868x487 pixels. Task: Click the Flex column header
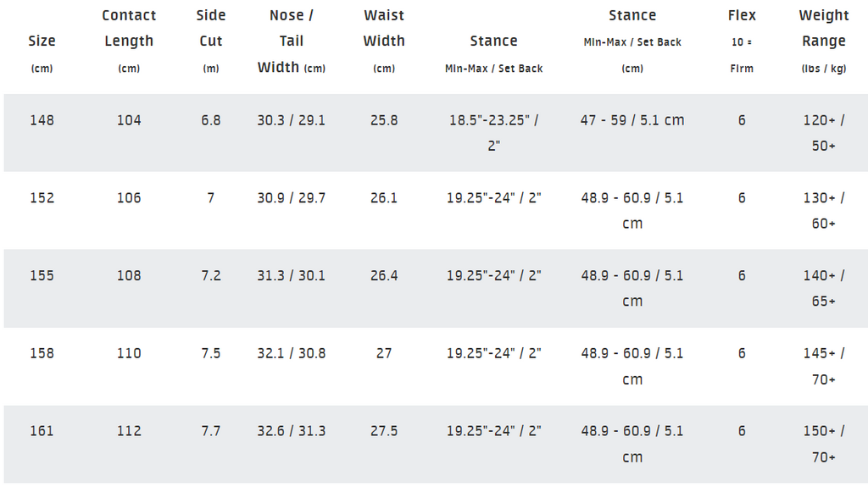(742, 41)
